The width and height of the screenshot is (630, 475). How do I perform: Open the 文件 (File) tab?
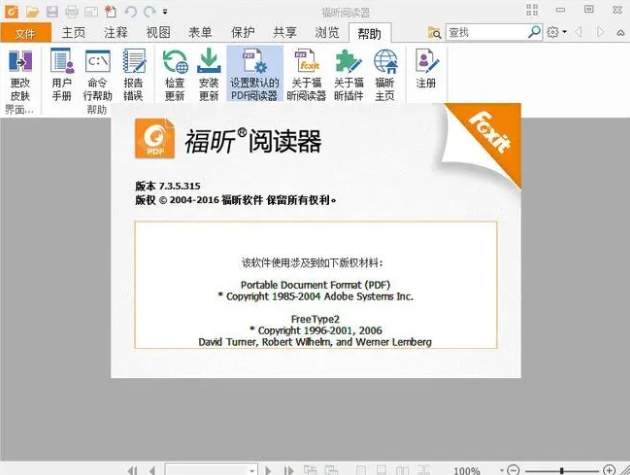(26, 33)
